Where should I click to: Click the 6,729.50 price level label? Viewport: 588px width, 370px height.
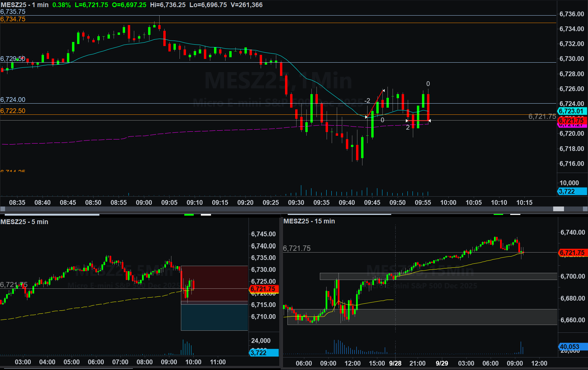(13, 59)
